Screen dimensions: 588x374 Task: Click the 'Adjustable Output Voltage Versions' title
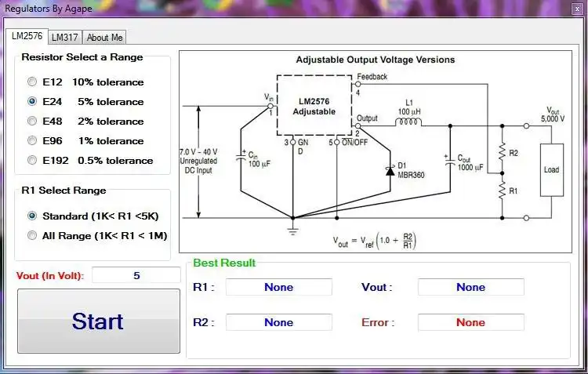point(376,60)
